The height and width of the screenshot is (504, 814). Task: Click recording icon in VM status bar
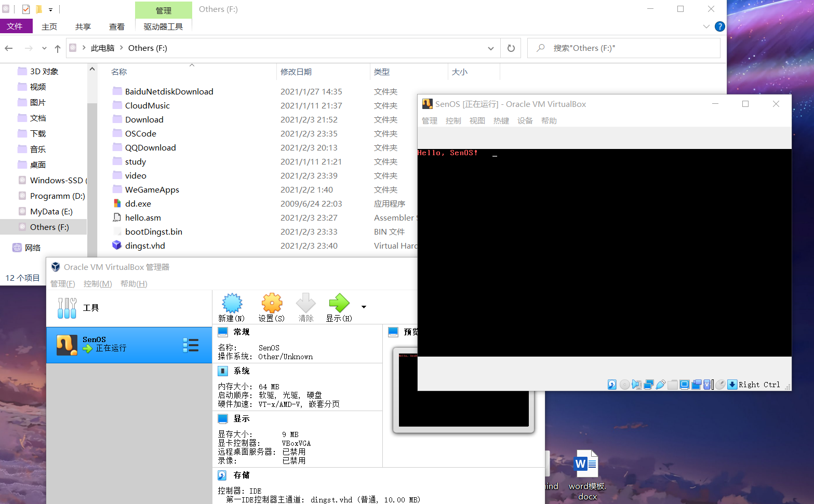[x=697, y=385]
